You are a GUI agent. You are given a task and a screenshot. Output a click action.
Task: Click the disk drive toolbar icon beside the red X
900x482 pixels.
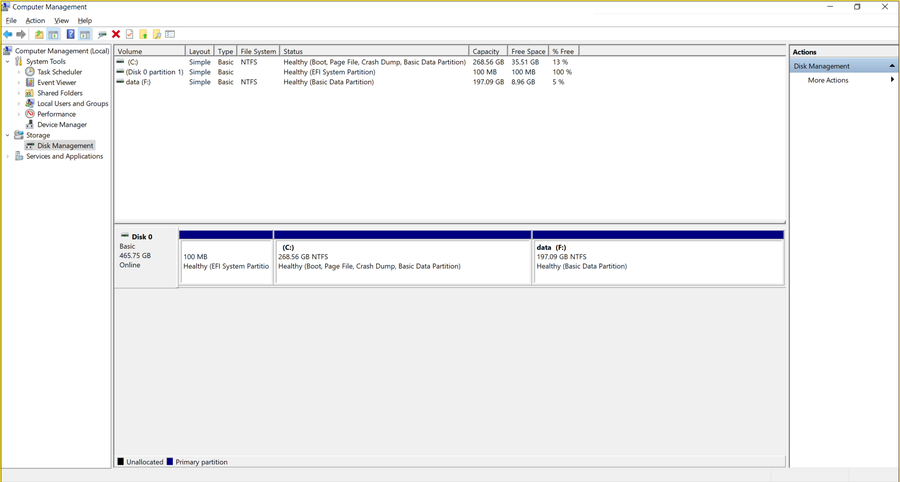(x=102, y=34)
